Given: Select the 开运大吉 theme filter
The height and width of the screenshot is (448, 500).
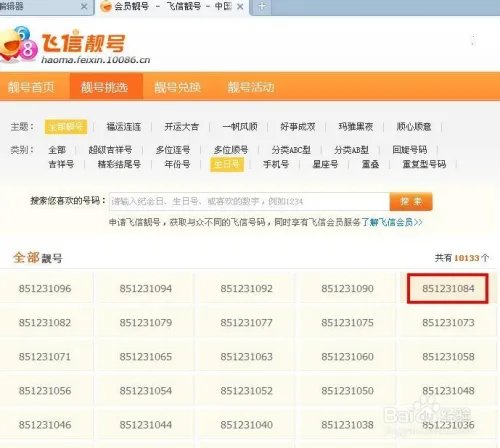Looking at the screenshot, I should 182,127.
